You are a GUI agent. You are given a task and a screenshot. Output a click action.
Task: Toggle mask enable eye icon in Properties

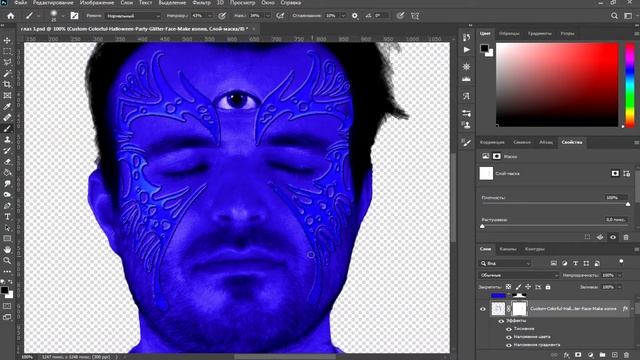pyautogui.click(x=613, y=237)
